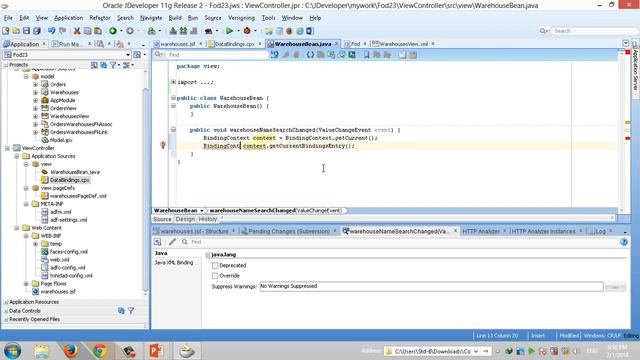Click the Data Controls refresh icon
Viewport: 640px width, 360px height.
pos(121,311)
